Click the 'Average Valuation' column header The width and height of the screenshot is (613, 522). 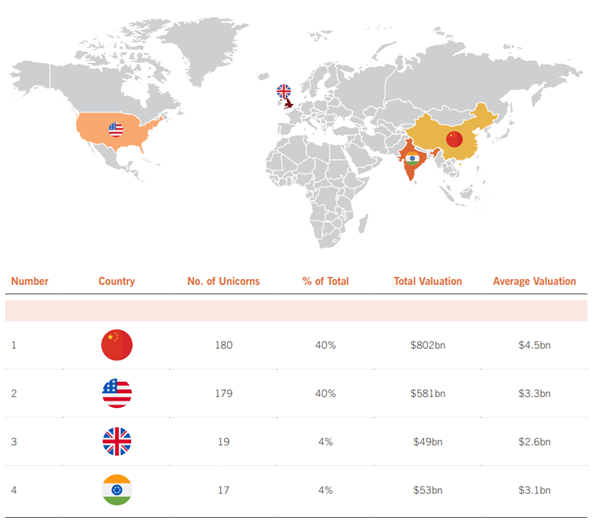pyautogui.click(x=534, y=281)
